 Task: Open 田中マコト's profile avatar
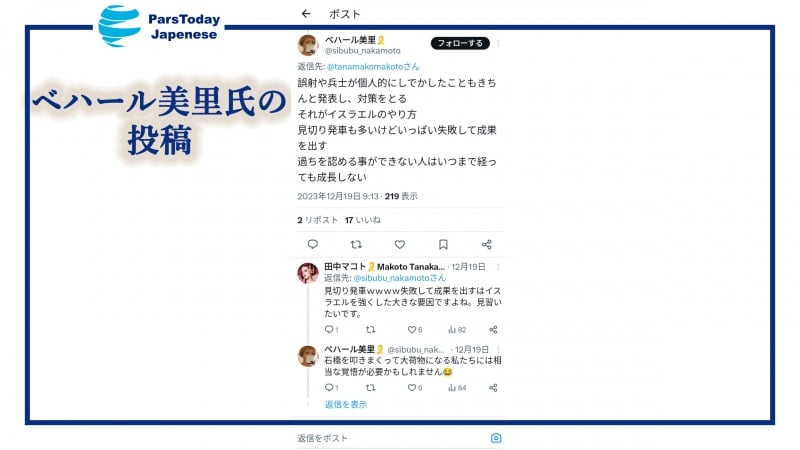coord(308,273)
